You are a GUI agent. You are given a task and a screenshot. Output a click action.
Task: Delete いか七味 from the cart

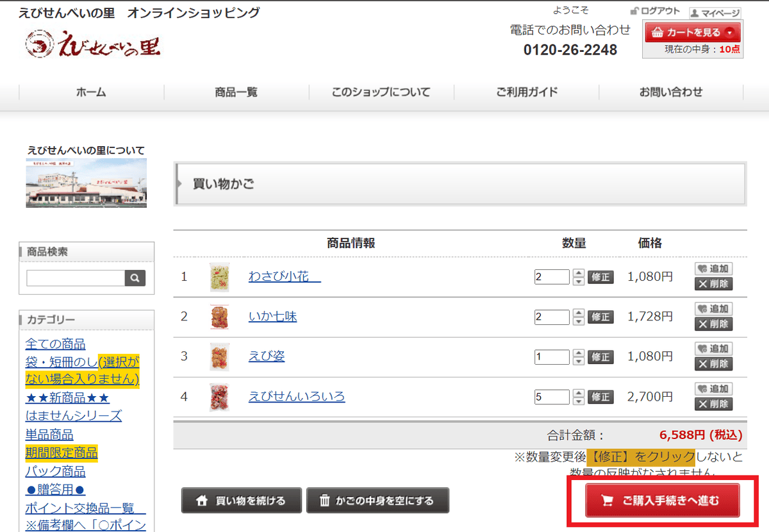pyautogui.click(x=713, y=324)
